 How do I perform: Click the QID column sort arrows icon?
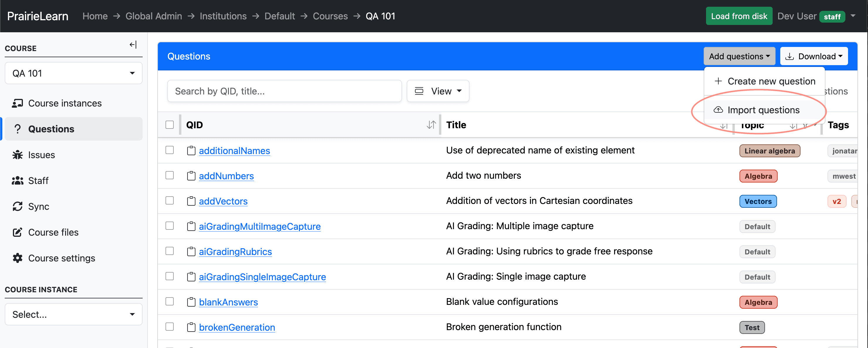tap(431, 125)
